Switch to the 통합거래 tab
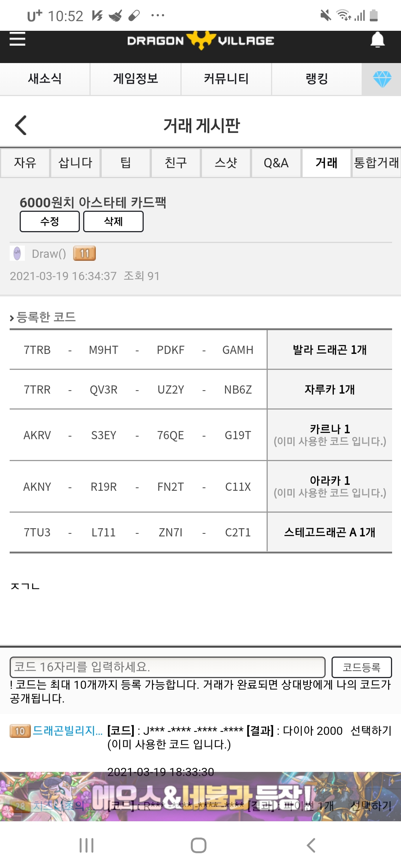This screenshot has height=868, width=401. 376,163
